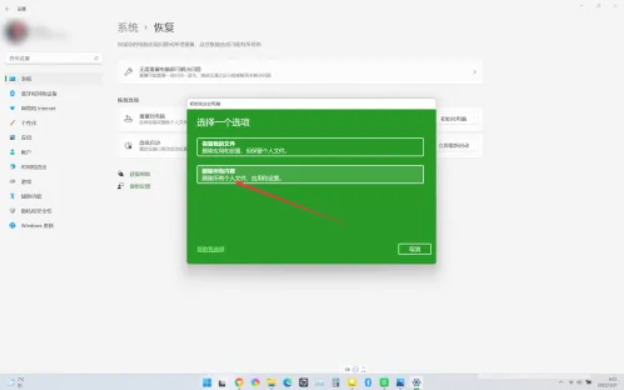Show hidden system tray icons
Image resolution: width=630 pixels, height=390 pixels.
coord(561,382)
